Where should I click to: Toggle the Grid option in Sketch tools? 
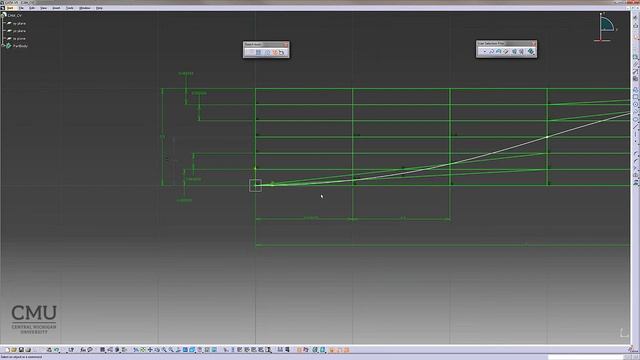pos(250,53)
